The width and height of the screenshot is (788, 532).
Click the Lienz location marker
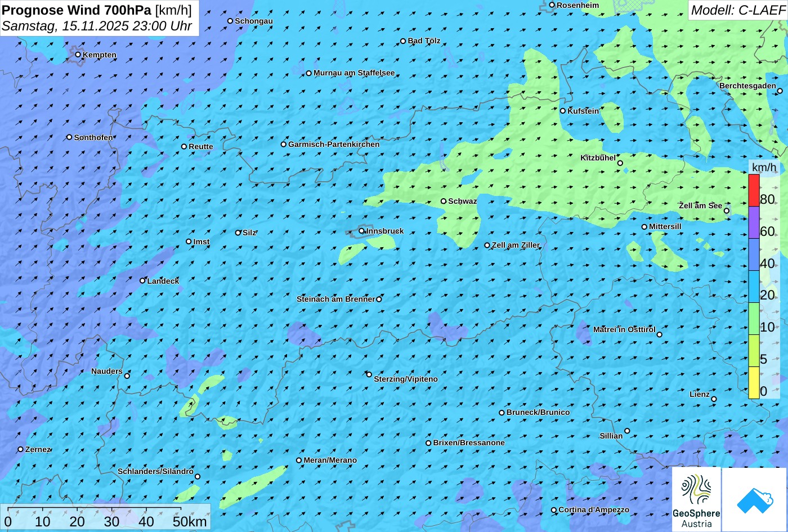tap(714, 399)
